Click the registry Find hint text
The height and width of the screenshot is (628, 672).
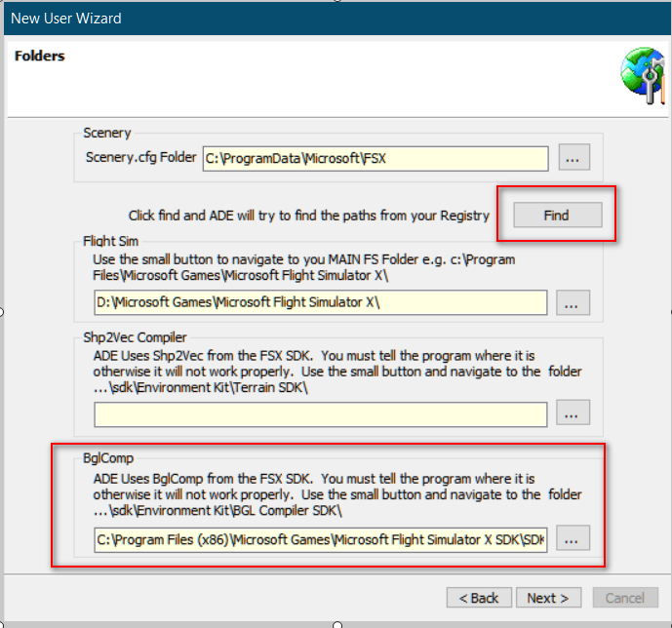click(x=308, y=216)
